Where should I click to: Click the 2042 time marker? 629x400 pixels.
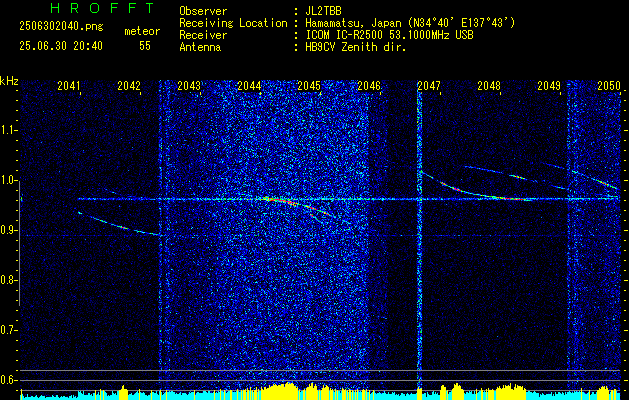tap(129, 86)
